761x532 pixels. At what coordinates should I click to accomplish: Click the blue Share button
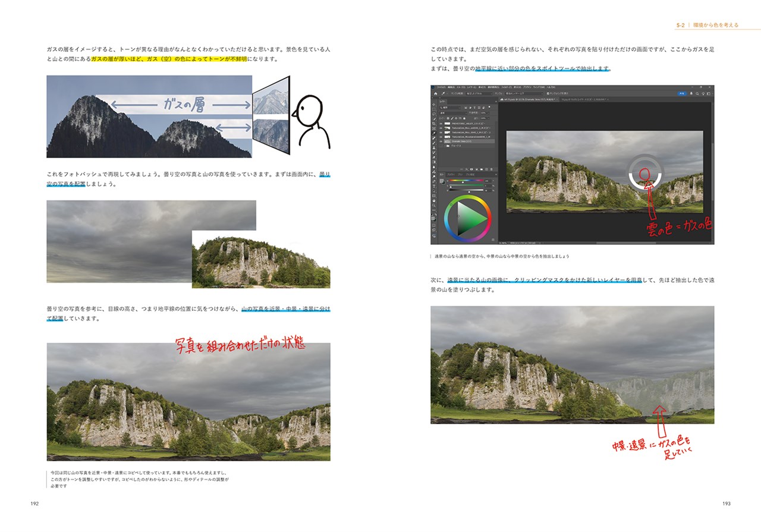(682, 93)
